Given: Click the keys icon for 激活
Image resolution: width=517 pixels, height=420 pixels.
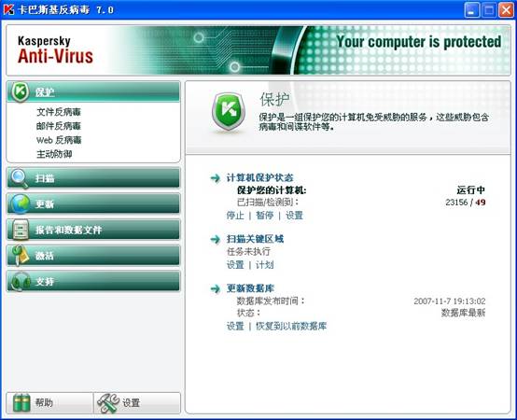Looking at the screenshot, I should coord(21,255).
